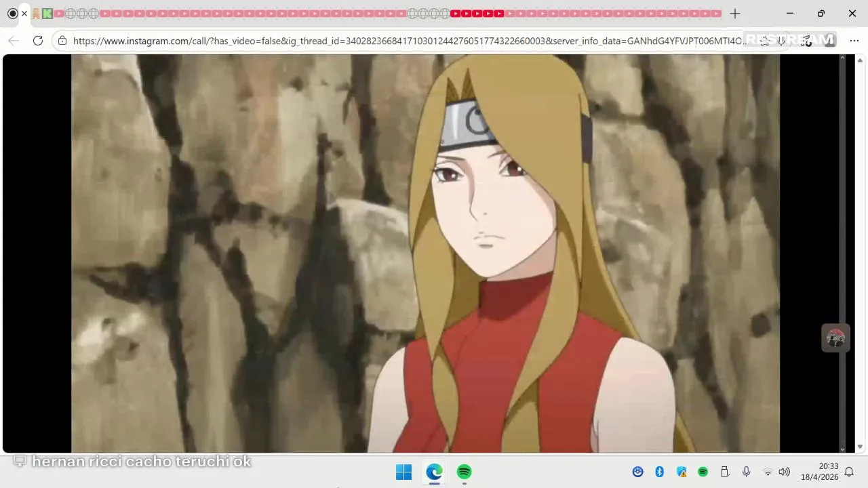Image resolution: width=868 pixels, height=488 pixels.
Task: Open the blue smiley tray icon
Action: [637, 472]
